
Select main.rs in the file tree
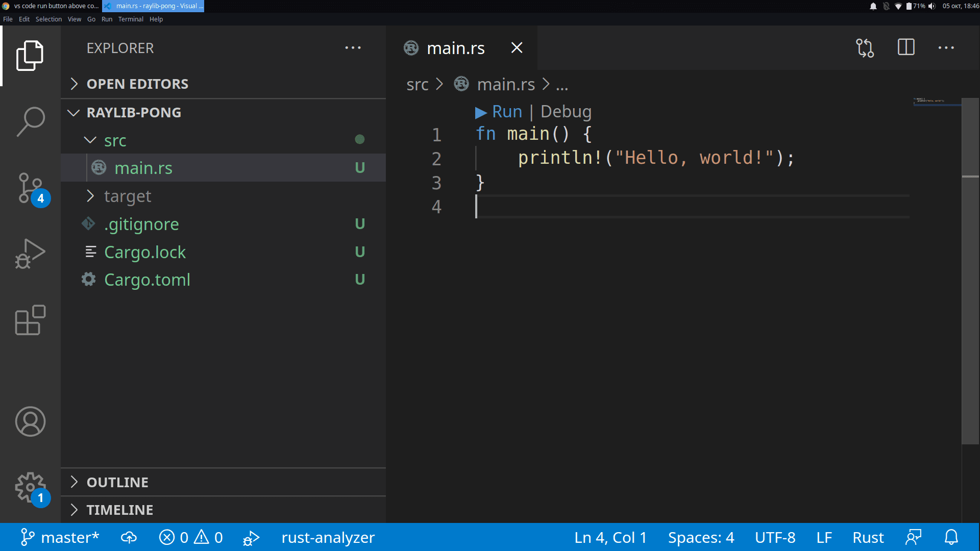point(223,168)
